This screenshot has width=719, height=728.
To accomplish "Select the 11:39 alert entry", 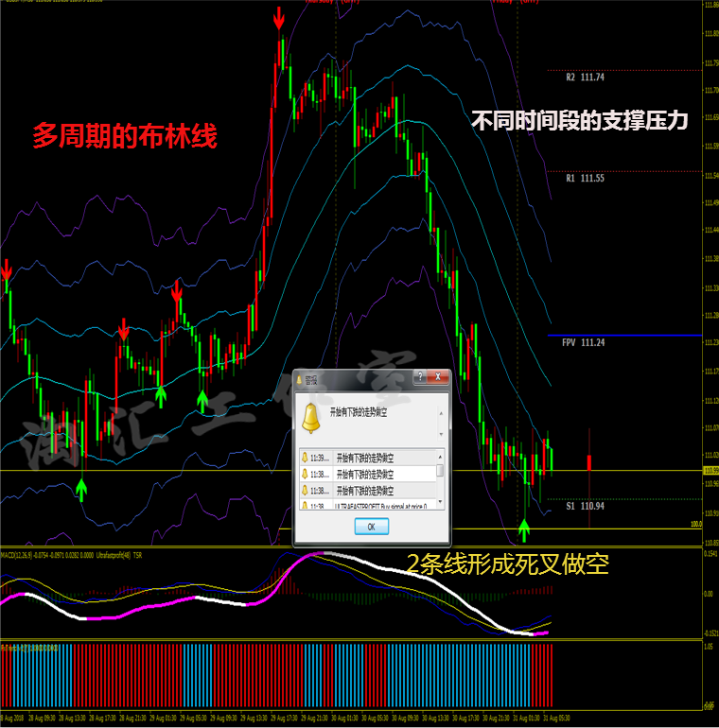I will tap(367, 458).
